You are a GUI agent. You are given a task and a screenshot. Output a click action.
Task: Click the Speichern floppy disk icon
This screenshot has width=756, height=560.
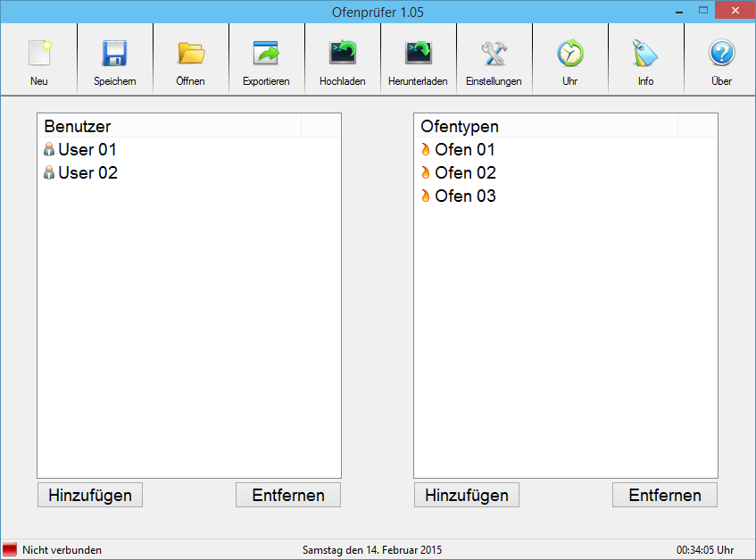coord(114,54)
